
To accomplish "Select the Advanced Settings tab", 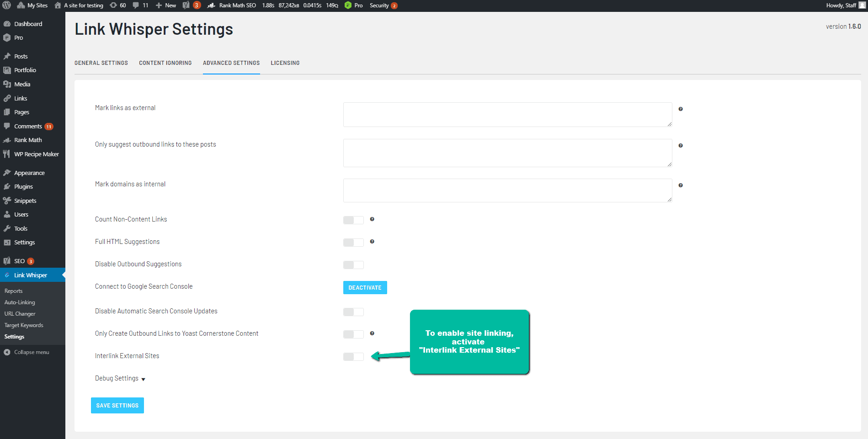I will point(231,63).
